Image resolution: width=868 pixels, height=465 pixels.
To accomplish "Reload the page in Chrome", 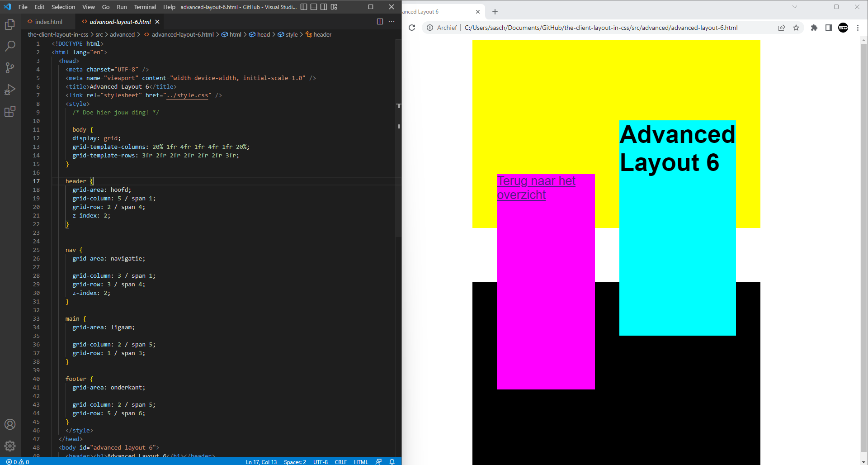I will 412,28.
